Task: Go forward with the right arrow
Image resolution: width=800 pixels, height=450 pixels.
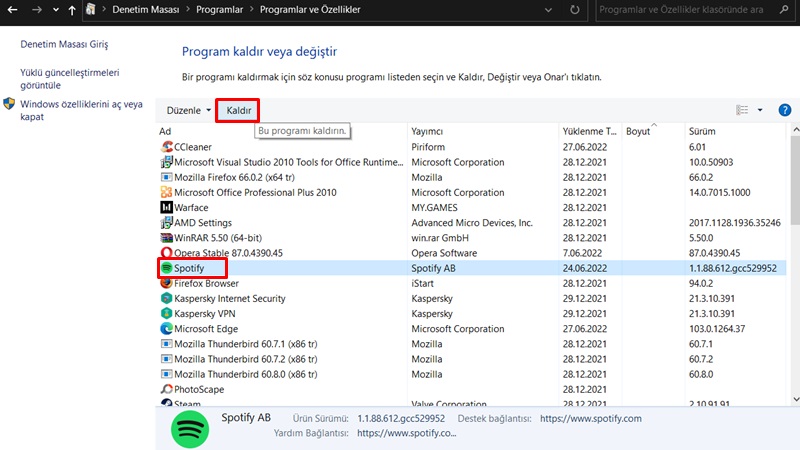Action: point(36,9)
